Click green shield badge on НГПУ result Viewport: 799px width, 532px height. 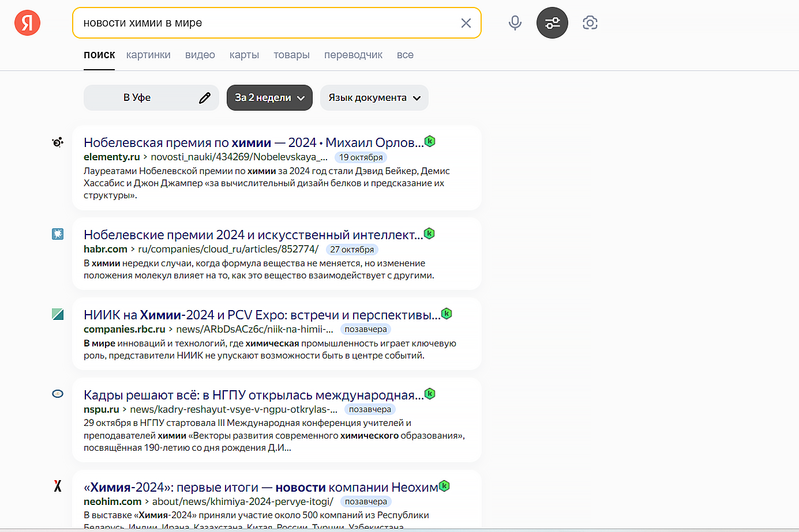pyautogui.click(x=430, y=394)
